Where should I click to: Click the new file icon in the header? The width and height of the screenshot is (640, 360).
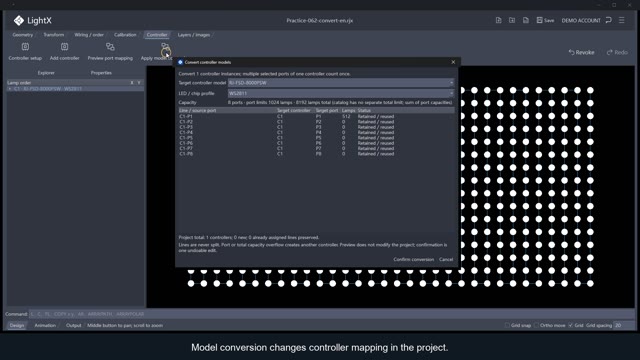point(498,20)
